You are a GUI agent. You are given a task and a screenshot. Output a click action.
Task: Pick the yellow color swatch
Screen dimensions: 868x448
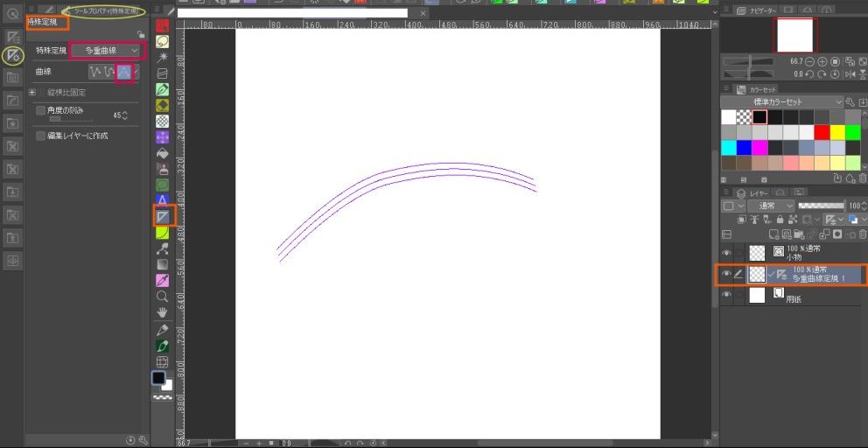[x=837, y=132]
